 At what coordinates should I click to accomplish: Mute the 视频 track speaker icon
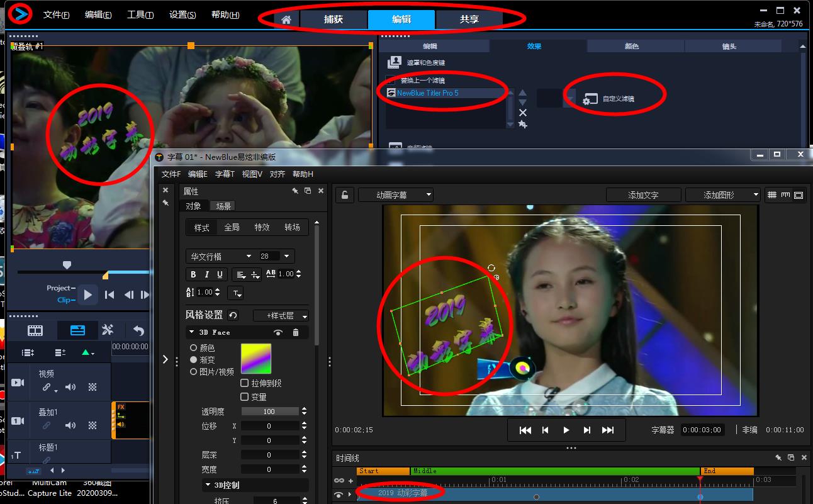tap(70, 388)
